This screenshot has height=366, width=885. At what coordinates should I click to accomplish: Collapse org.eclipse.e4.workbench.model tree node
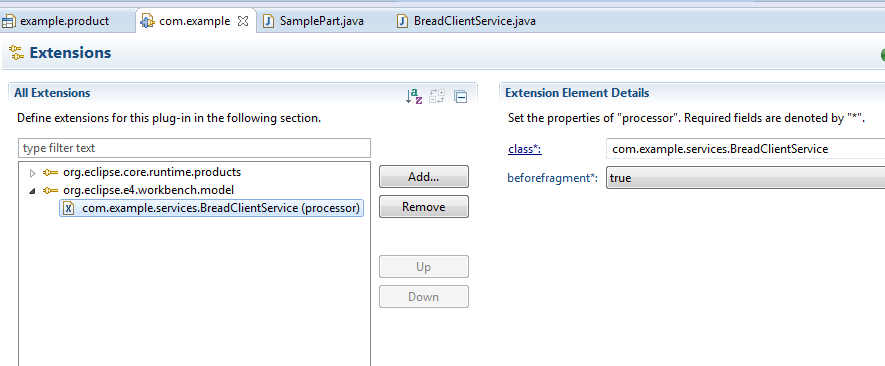32,191
